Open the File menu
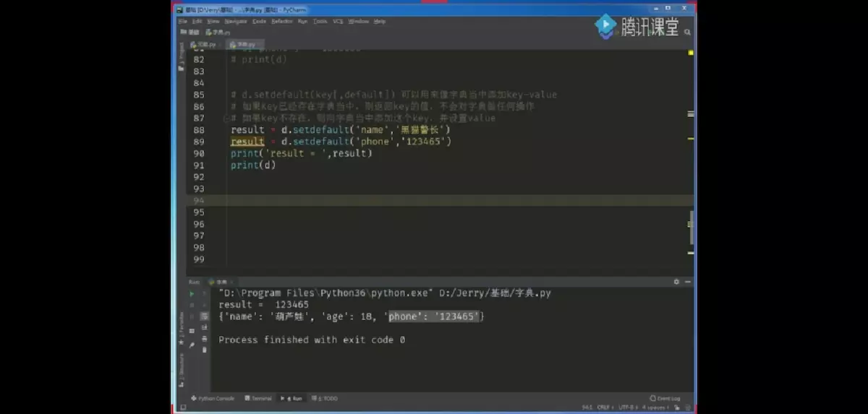Viewport: 868px width, 414px height. tap(182, 22)
